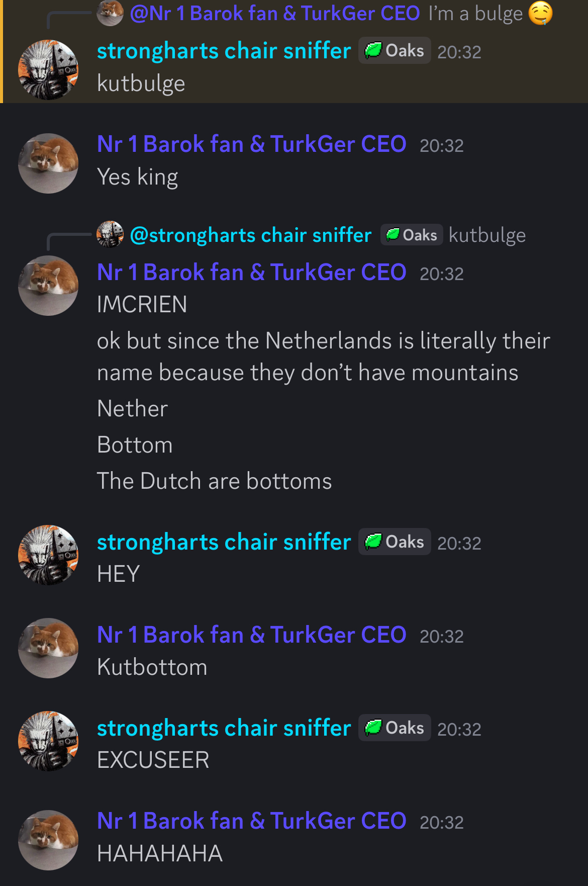Image resolution: width=588 pixels, height=886 pixels.
Task: Click the avatar next to "EXCUSEER"
Action: point(48,741)
